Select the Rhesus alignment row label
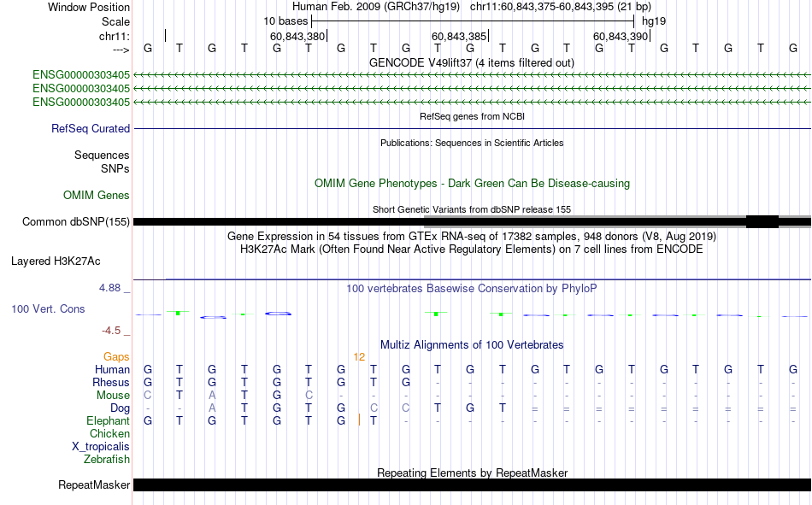812x505 pixels. point(111,383)
